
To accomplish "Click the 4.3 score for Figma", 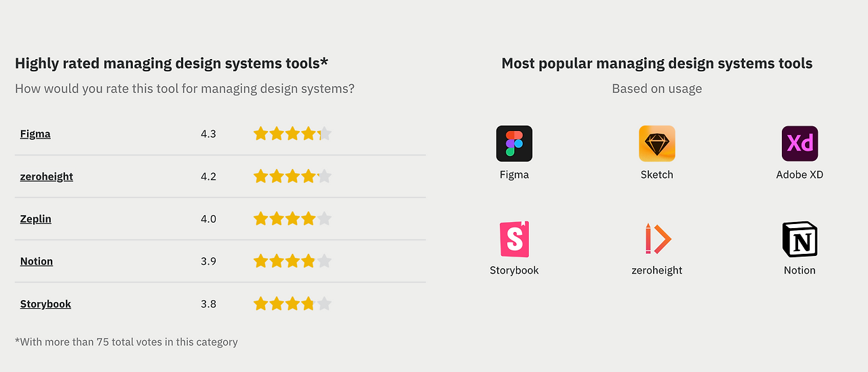I will 208,134.
